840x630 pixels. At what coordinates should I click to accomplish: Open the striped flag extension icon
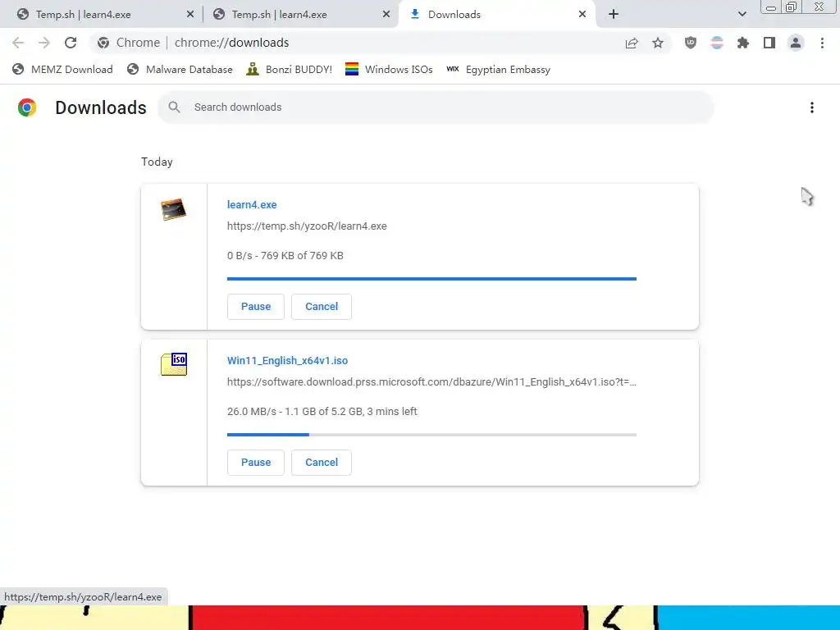point(717,43)
